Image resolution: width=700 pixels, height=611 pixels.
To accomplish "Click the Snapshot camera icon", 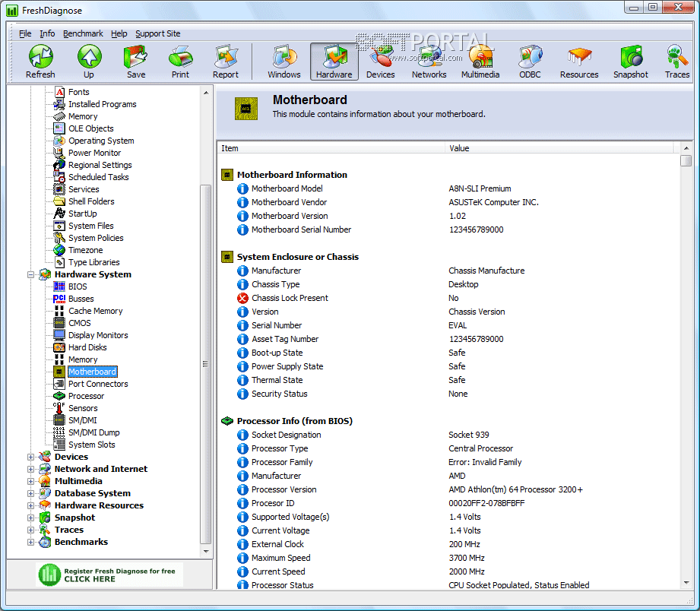I will click(630, 62).
